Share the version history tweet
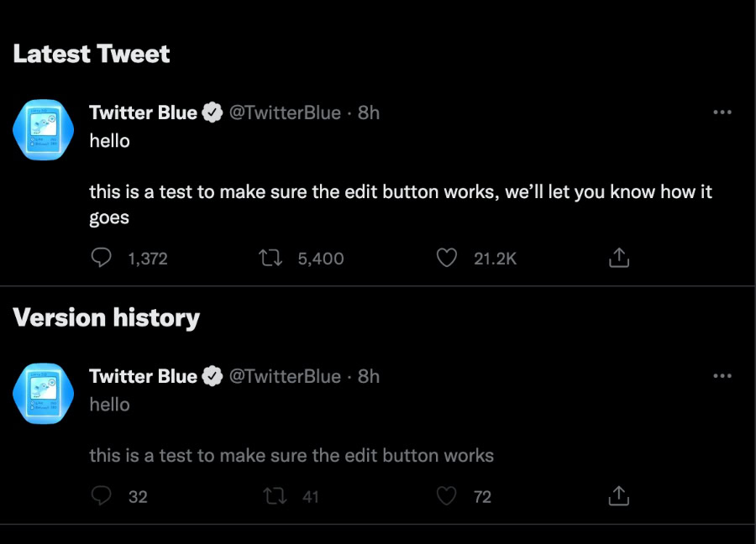Screen dimensions: 756x544 618,496
